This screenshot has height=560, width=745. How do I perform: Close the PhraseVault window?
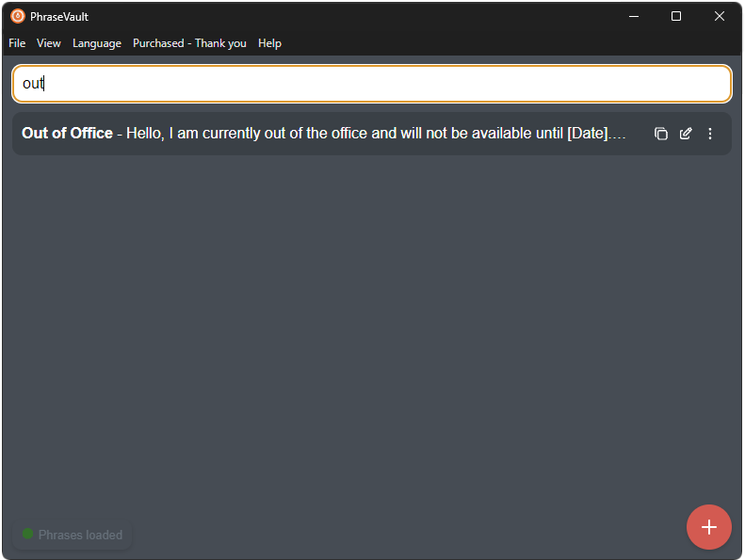(720, 17)
